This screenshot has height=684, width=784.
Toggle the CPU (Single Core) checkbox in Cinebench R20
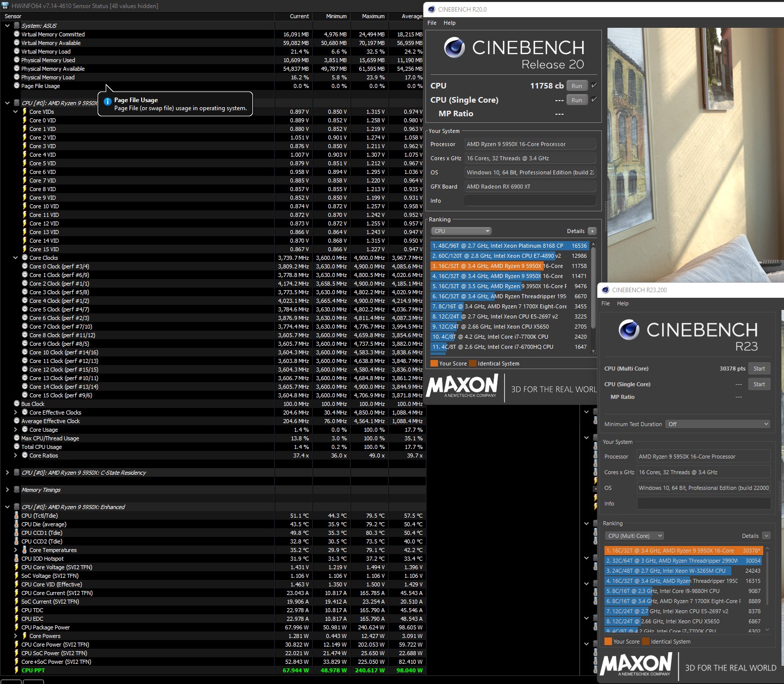[594, 100]
